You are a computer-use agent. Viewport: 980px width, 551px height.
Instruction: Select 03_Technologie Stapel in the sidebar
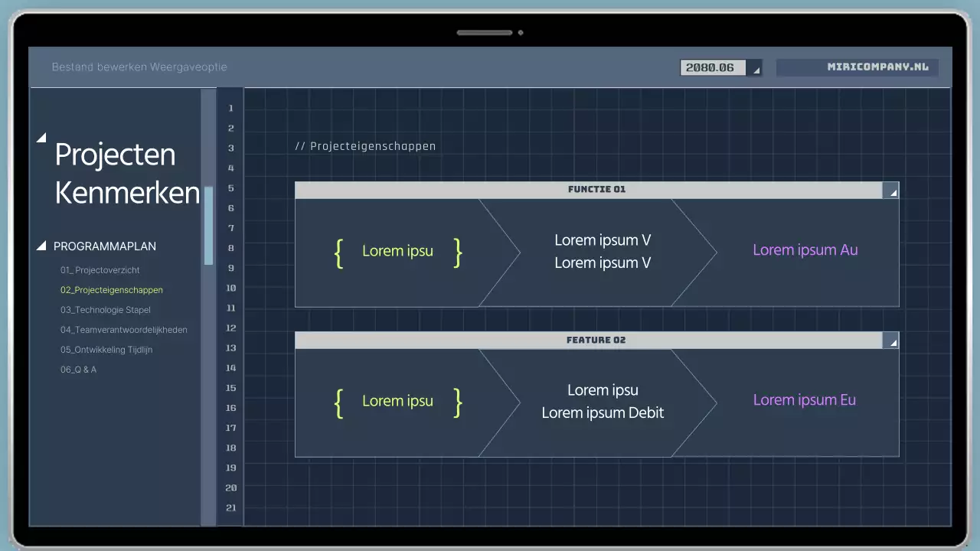click(x=106, y=310)
